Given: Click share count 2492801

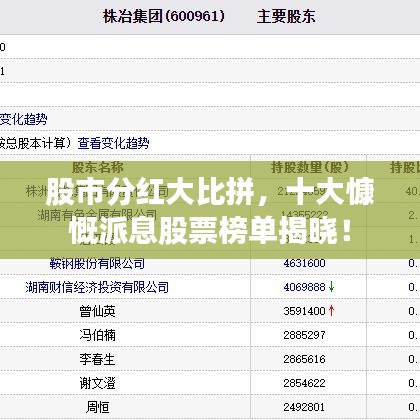Looking at the screenshot, I should (304, 407).
